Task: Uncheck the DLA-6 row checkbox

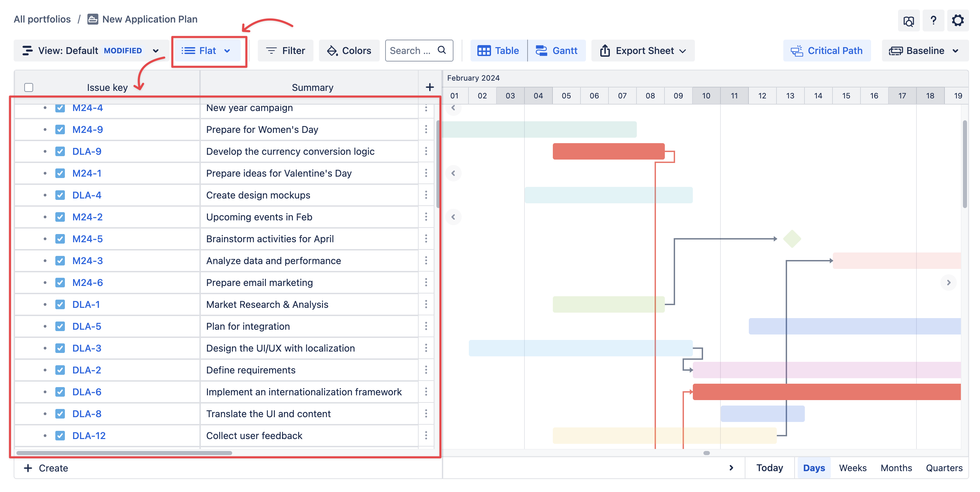Action: (60, 392)
